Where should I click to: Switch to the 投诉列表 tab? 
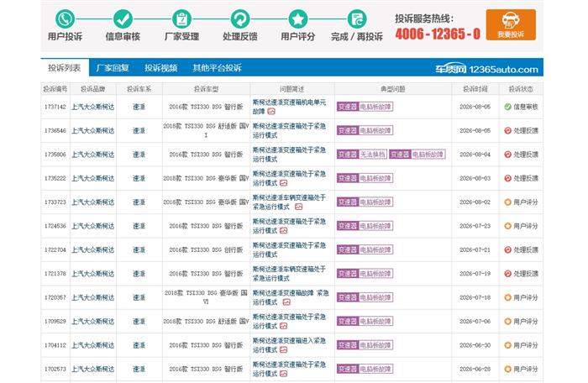65,68
